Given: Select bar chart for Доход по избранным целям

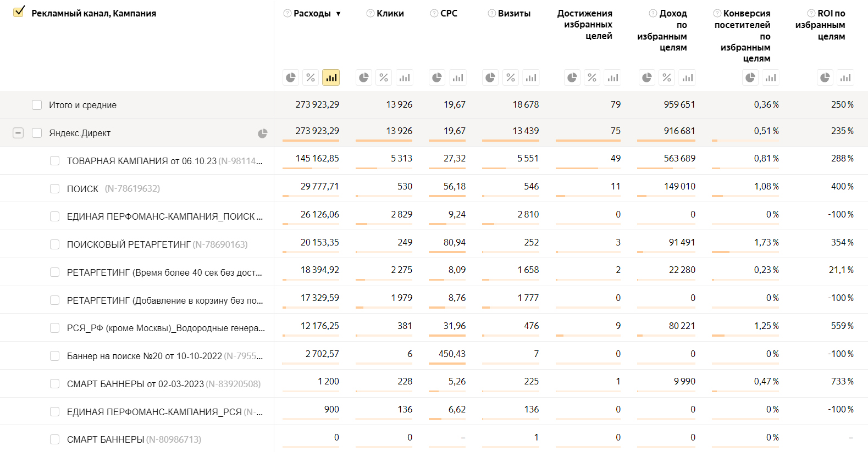Looking at the screenshot, I should click(x=687, y=77).
